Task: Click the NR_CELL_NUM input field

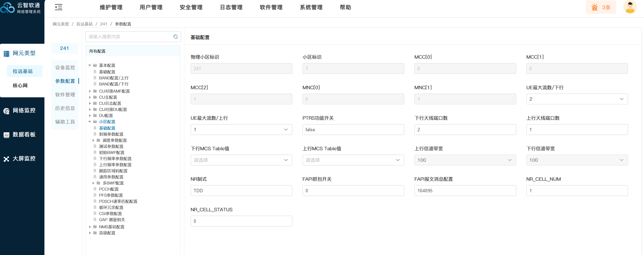Action: tap(577, 191)
